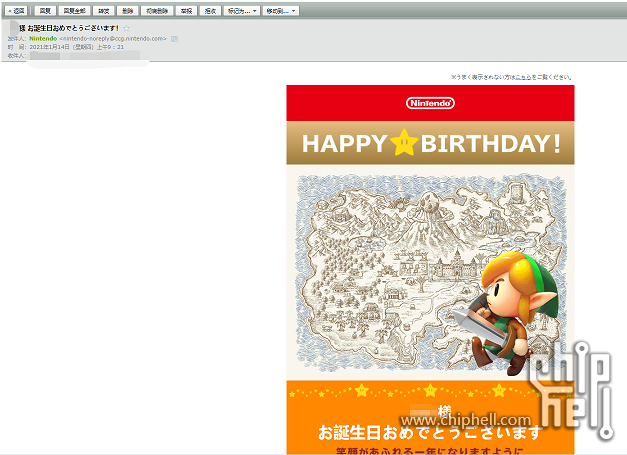
Task: Toggle the star next to the subject
Action: tap(126, 28)
